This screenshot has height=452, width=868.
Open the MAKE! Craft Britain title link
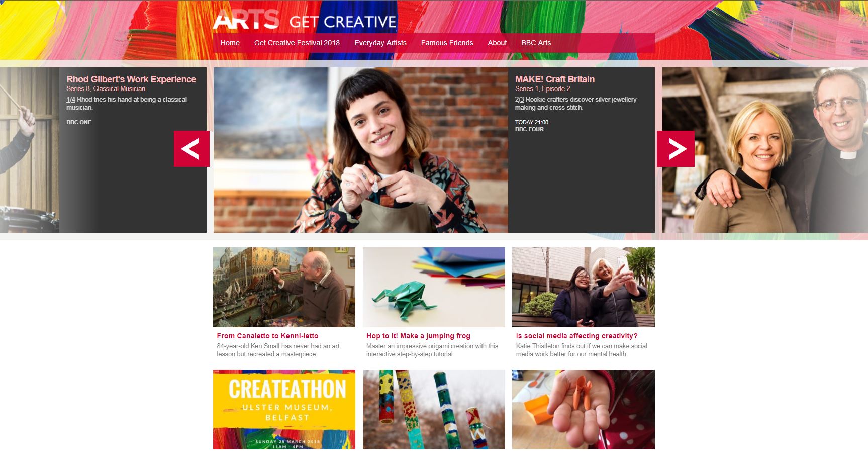(x=555, y=79)
